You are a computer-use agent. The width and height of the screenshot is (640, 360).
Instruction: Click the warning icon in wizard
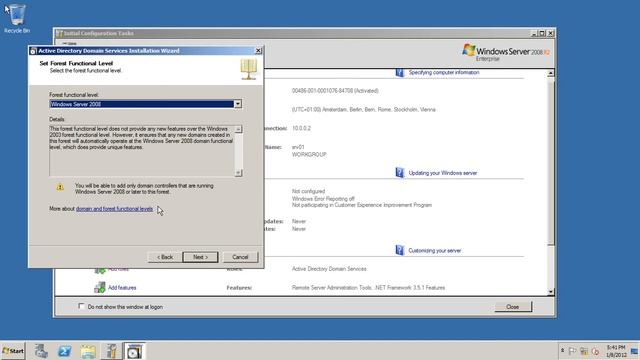60,187
